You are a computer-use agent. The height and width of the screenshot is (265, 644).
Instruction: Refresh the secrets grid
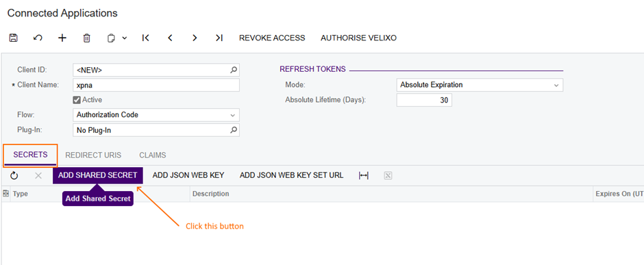tap(14, 175)
